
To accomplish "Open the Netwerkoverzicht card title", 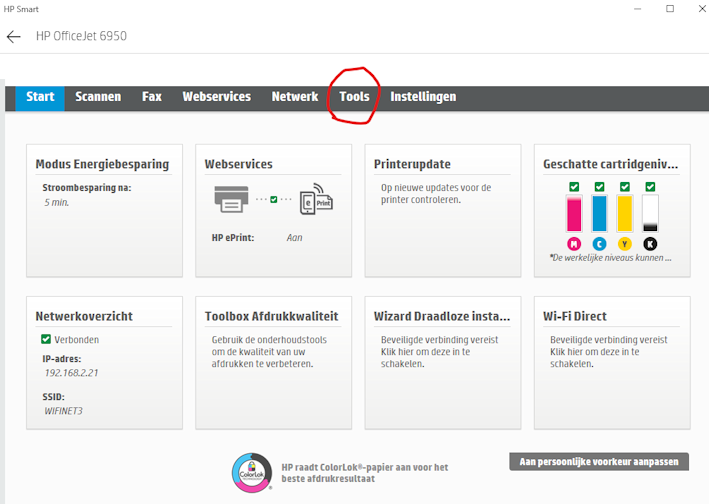I will tap(84, 316).
